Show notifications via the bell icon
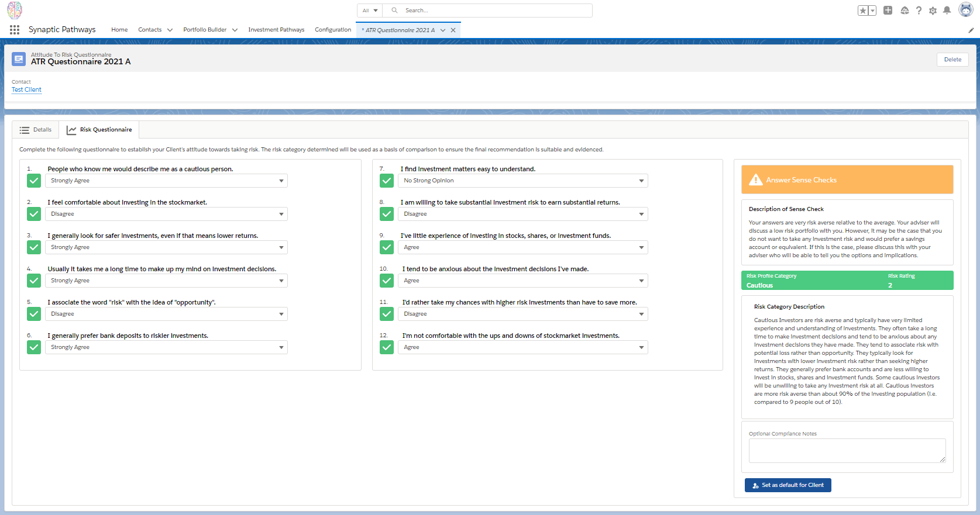 coord(947,11)
